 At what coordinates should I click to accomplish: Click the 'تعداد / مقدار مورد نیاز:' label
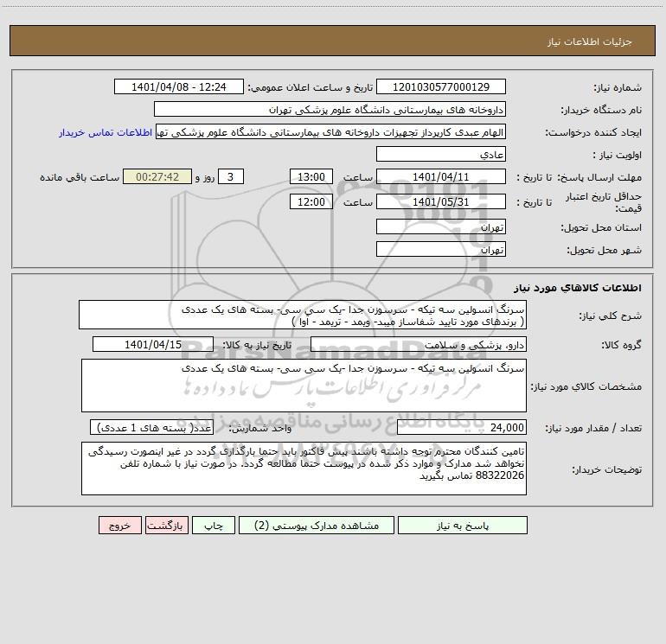(593, 428)
